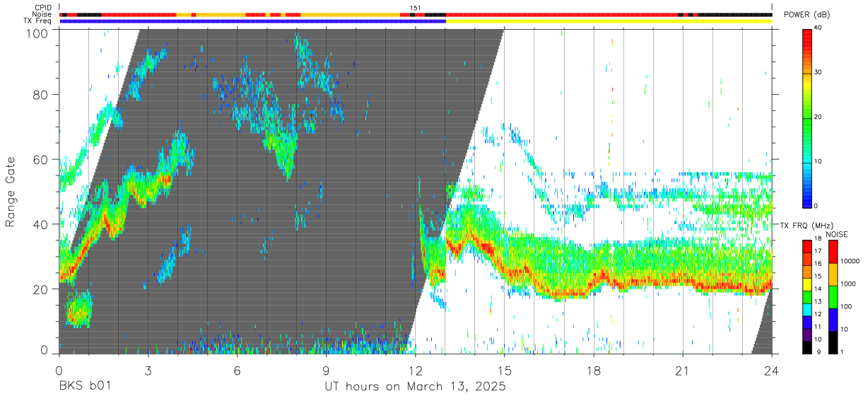Click the y-axis range gate label 100
This screenshot has height=401, width=868.
click(x=38, y=33)
